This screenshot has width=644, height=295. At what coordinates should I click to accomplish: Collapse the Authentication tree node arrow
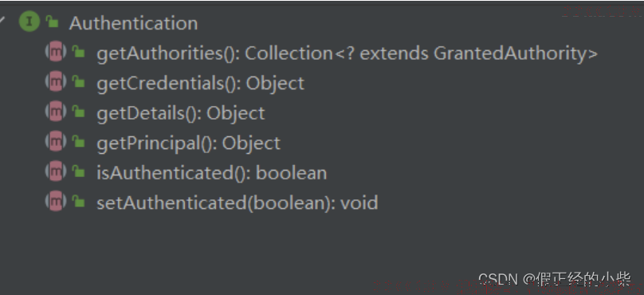[x=2, y=21]
